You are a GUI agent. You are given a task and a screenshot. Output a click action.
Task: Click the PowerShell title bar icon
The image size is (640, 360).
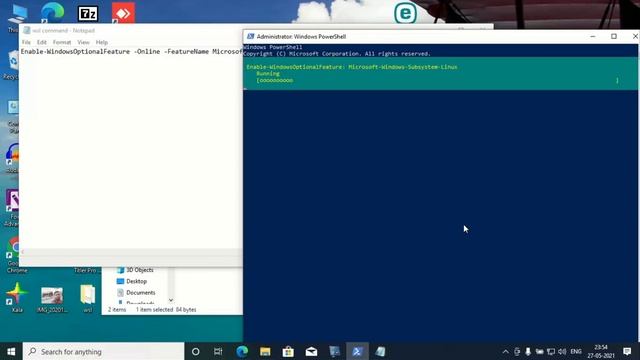[x=251, y=36]
